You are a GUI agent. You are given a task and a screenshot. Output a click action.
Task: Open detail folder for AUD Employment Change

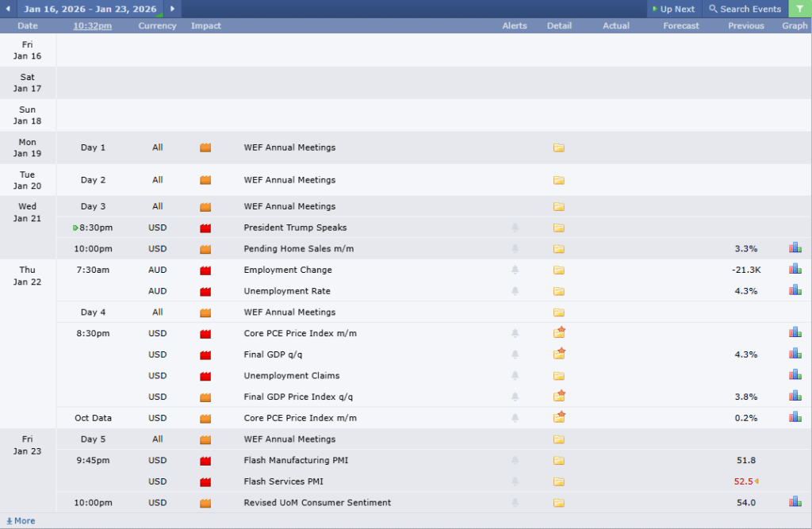coord(558,270)
